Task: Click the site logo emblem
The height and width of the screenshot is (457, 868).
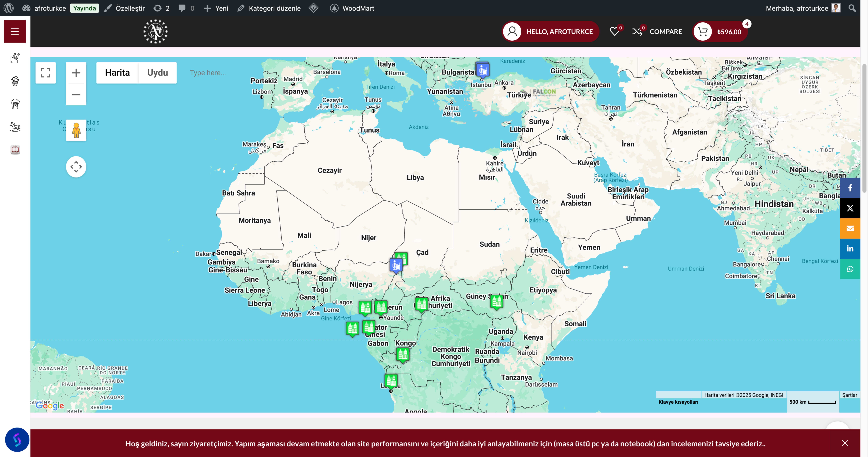Action: pyautogui.click(x=155, y=31)
